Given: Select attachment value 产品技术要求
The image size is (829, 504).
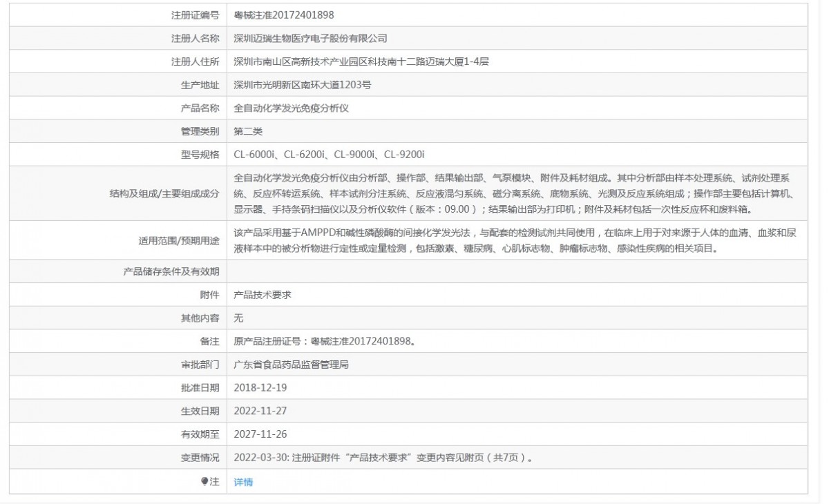Looking at the screenshot, I should [x=263, y=295].
